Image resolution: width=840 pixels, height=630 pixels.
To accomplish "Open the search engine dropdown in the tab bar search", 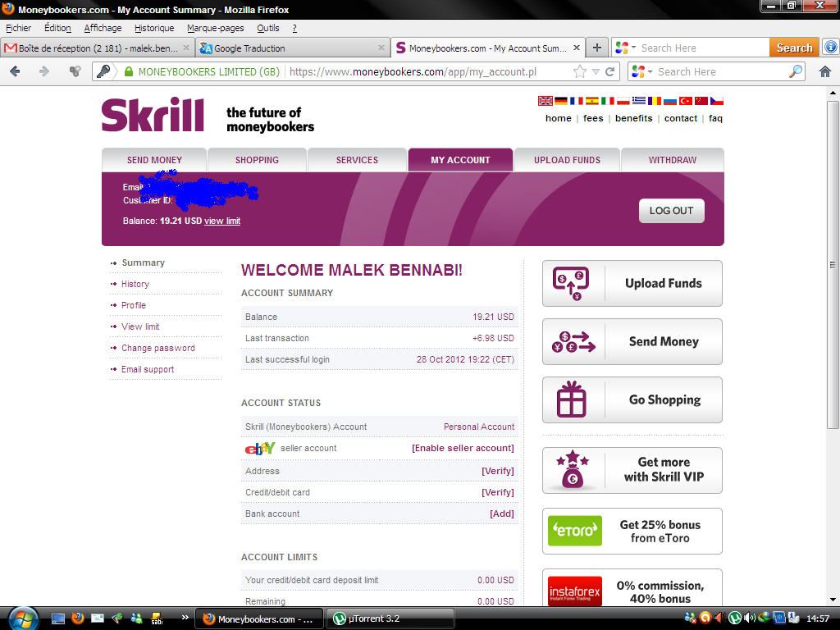I will (634, 48).
